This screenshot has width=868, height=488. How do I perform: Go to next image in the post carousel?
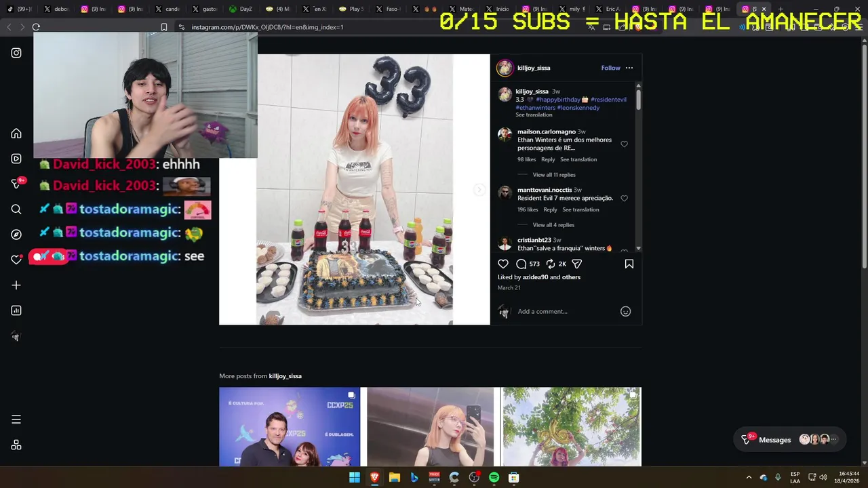479,190
